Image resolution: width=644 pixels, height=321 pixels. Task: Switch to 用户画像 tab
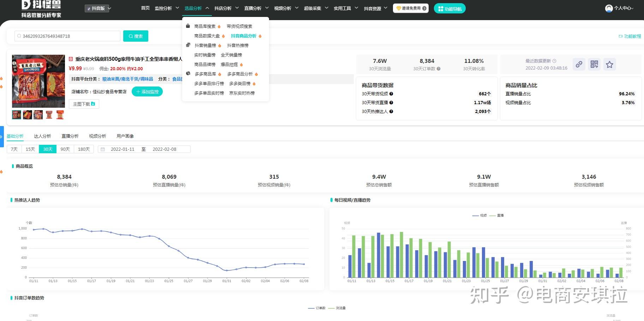[x=125, y=136]
